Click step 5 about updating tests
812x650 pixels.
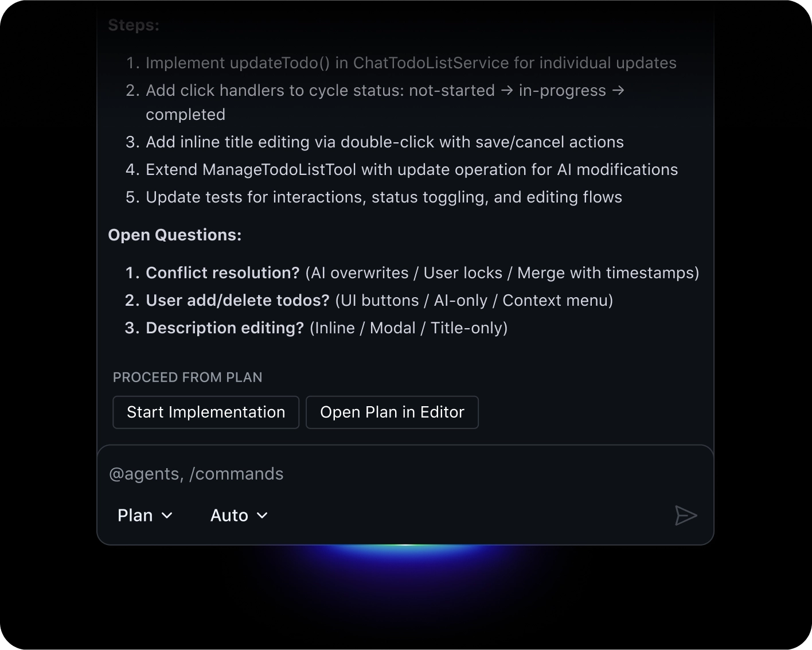point(384,197)
